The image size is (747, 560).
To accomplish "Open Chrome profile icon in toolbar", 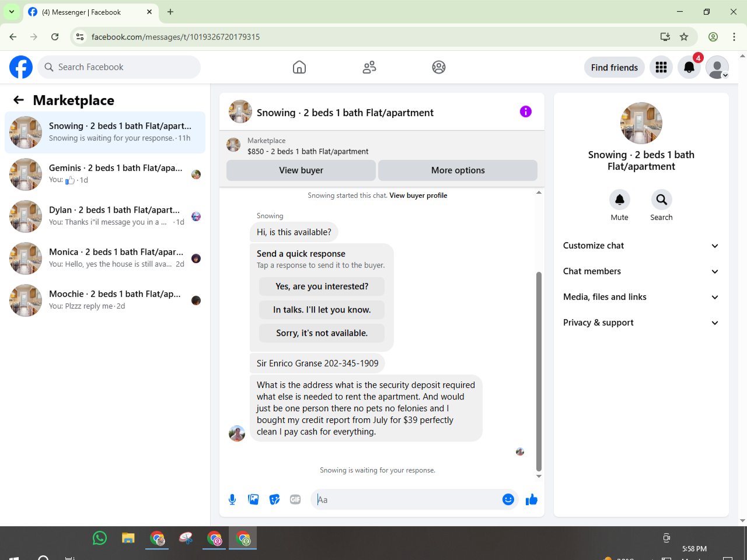I will click(713, 37).
